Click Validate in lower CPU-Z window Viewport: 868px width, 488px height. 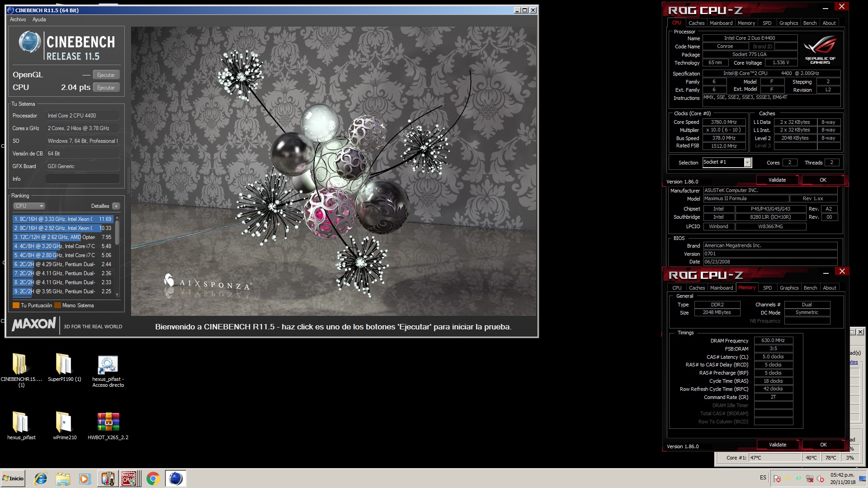[778, 445]
